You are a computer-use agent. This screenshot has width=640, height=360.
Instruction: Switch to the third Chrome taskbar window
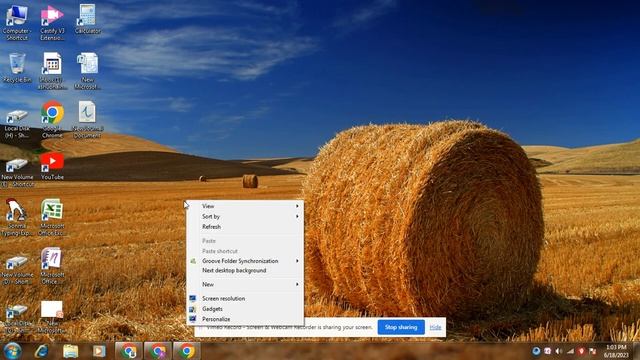click(x=187, y=351)
